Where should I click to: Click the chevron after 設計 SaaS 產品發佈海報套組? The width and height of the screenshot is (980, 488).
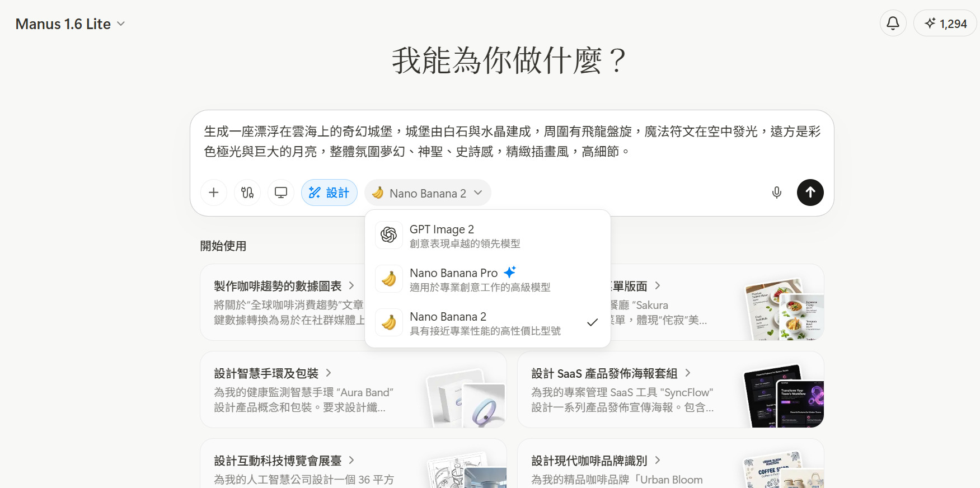click(688, 373)
